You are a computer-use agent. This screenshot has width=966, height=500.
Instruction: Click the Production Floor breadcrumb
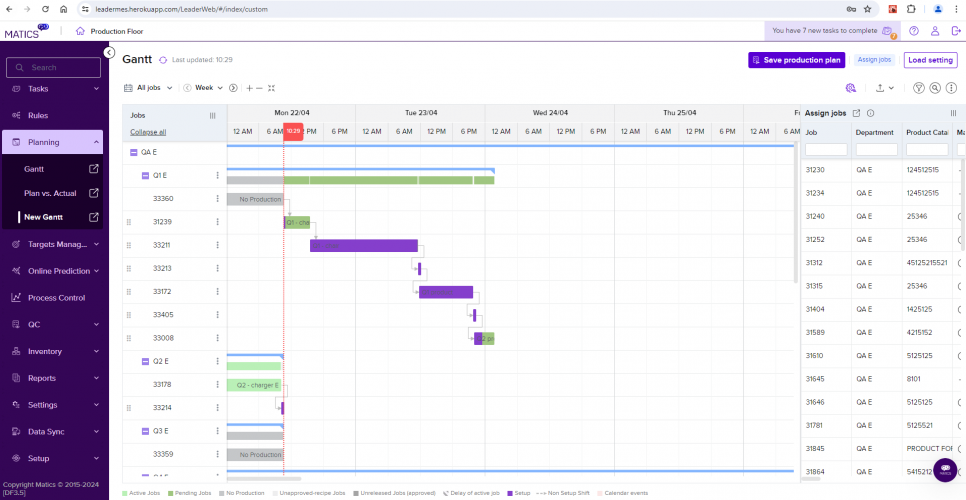116,31
